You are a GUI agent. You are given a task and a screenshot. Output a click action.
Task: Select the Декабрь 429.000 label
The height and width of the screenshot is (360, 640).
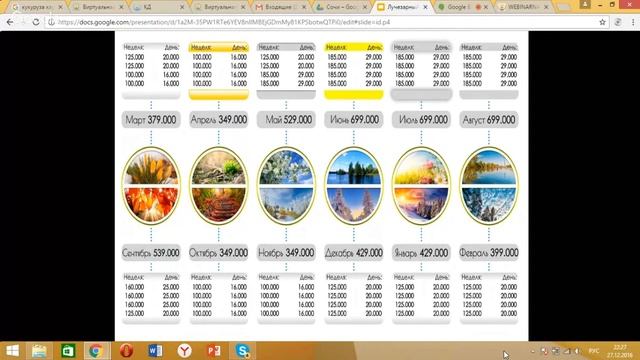click(x=354, y=253)
